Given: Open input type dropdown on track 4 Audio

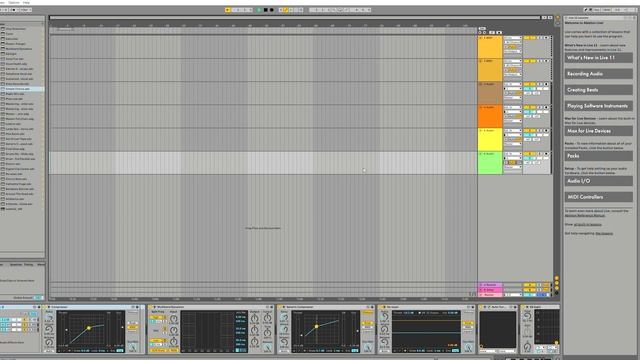Looking at the screenshot, I should (513, 107).
